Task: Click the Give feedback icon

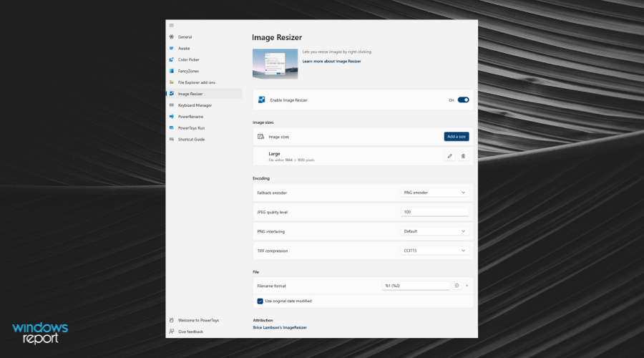Action: 172,332
